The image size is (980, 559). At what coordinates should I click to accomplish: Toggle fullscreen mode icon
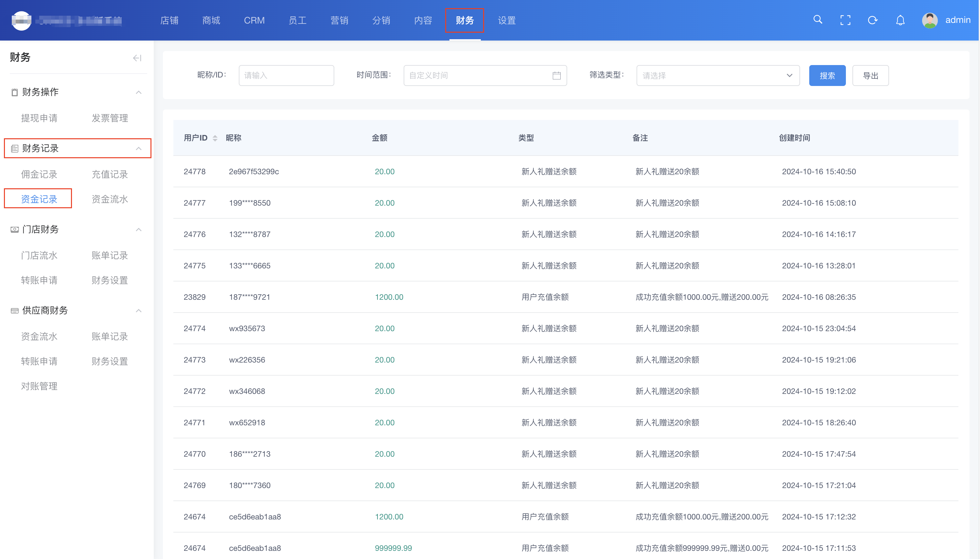pos(845,20)
